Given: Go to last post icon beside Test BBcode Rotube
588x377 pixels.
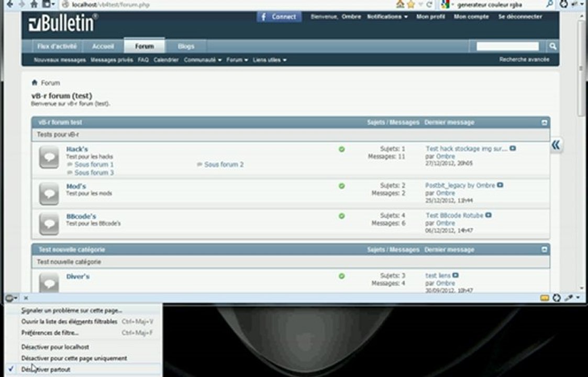Looking at the screenshot, I should (488, 215).
